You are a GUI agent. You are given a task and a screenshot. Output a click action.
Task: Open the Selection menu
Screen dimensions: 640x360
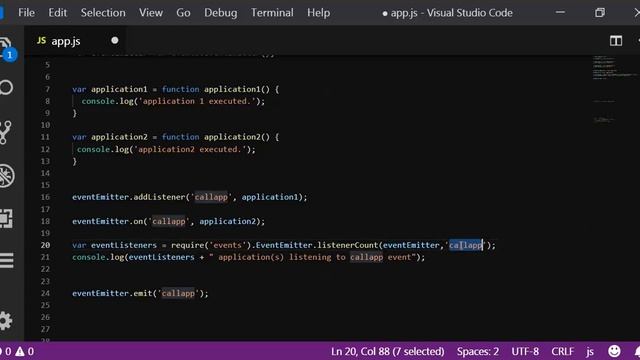[x=103, y=13]
